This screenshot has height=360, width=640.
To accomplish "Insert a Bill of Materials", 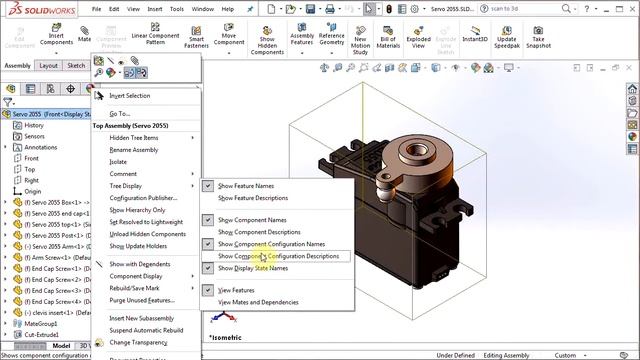I will point(388,37).
